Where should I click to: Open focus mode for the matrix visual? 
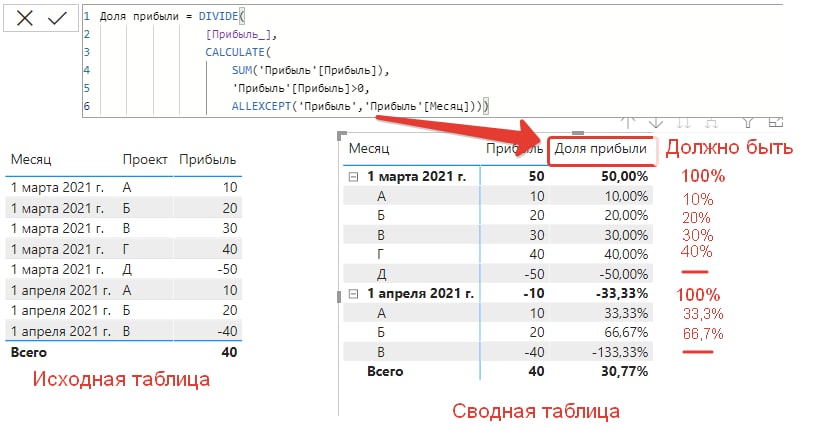(x=775, y=122)
